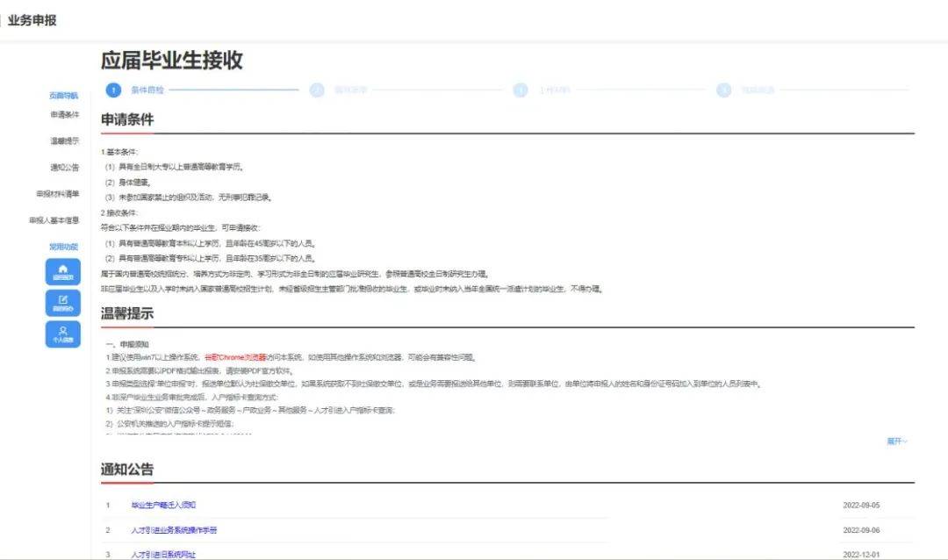This screenshot has height=560, width=948.
Task: Click the date 2022-12-01
Action: click(861, 555)
